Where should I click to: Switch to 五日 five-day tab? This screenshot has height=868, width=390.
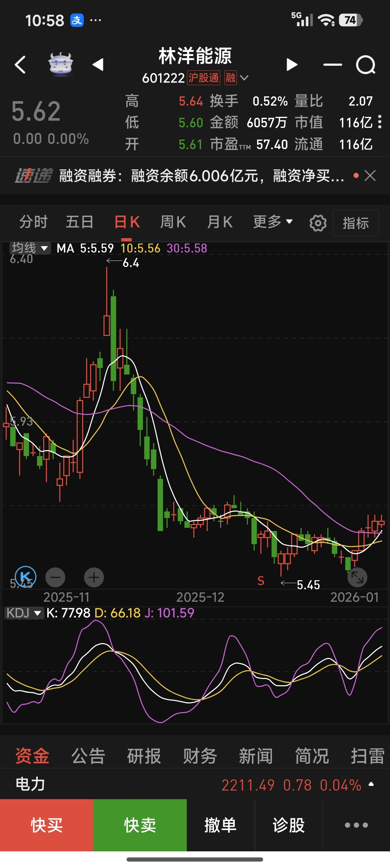(x=80, y=222)
